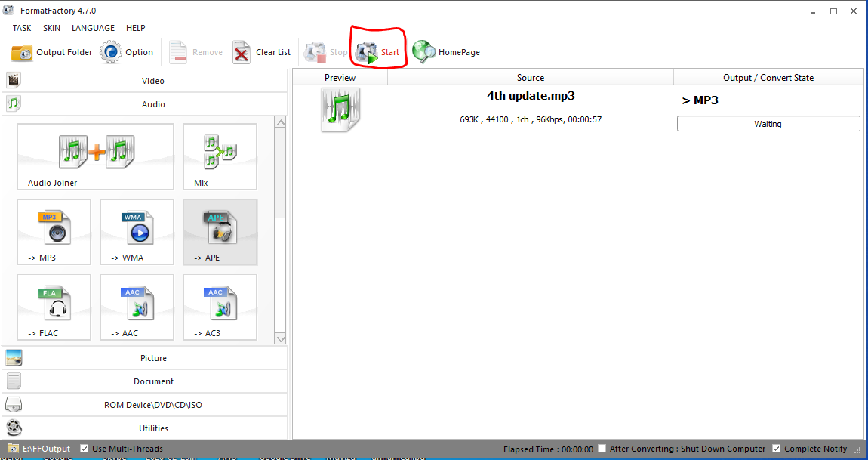Click the Audio section music note icon
The width and height of the screenshot is (868, 460).
[x=14, y=103]
